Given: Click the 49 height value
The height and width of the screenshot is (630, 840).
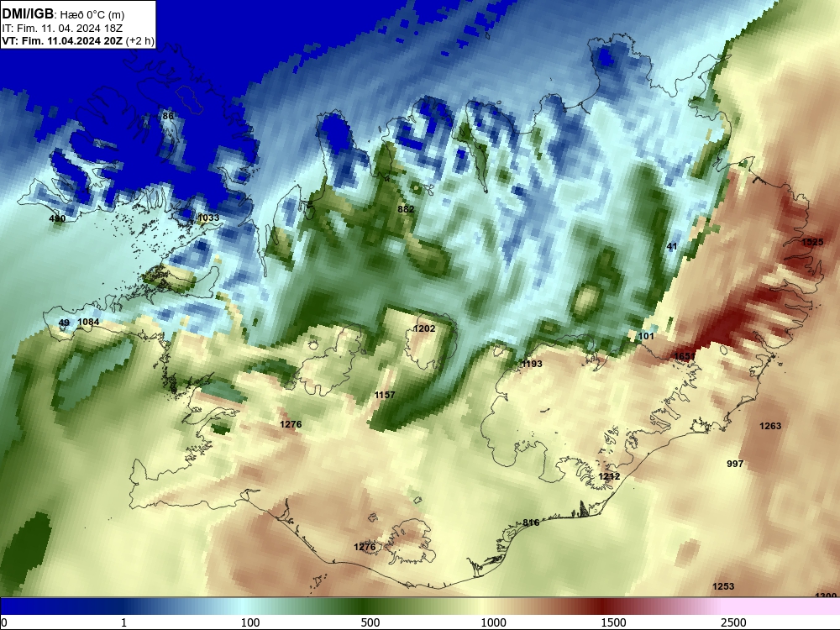Looking at the screenshot, I should tap(64, 323).
